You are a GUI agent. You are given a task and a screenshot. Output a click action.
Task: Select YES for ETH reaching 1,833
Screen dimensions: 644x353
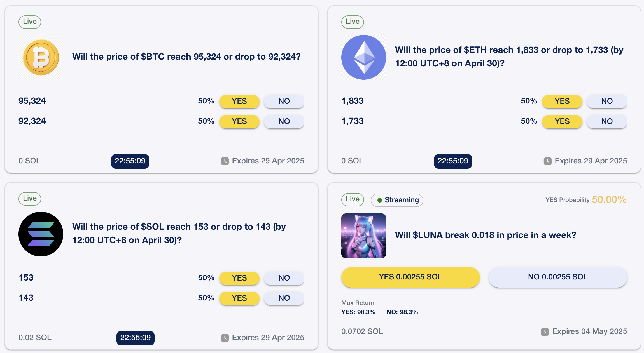pyautogui.click(x=562, y=101)
